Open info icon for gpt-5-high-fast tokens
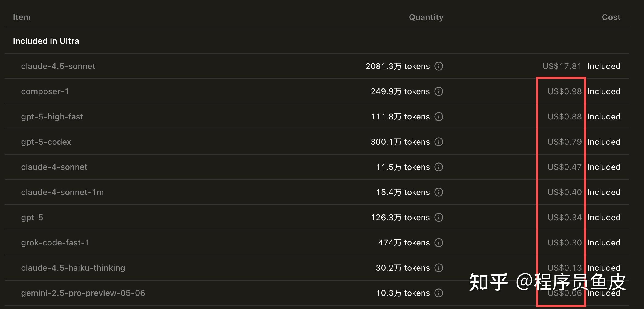 (x=439, y=117)
